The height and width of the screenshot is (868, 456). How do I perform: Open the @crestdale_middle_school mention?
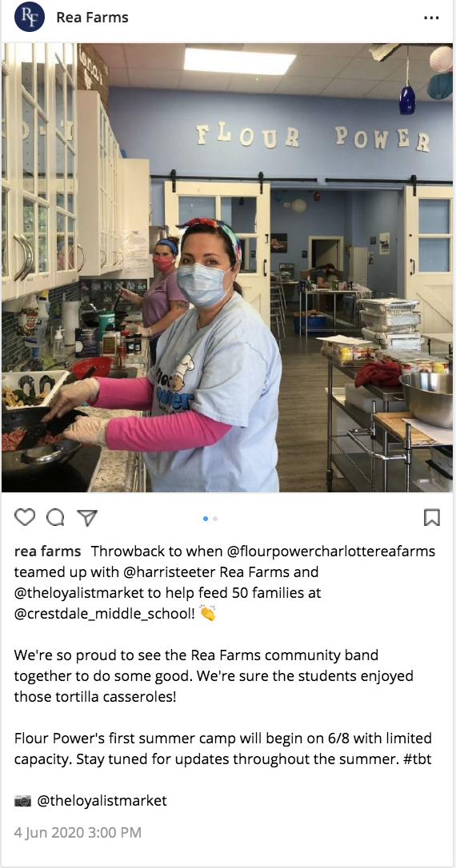(x=104, y=614)
